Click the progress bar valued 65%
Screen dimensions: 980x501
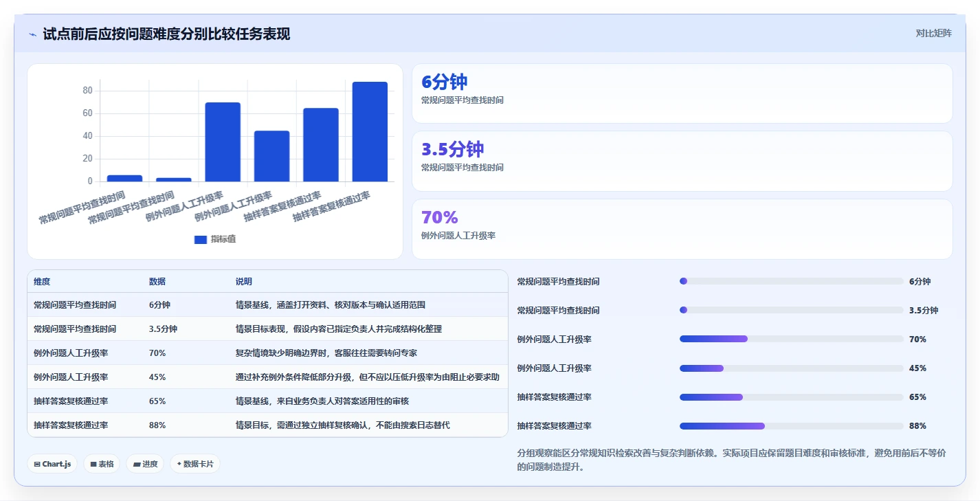(x=791, y=397)
